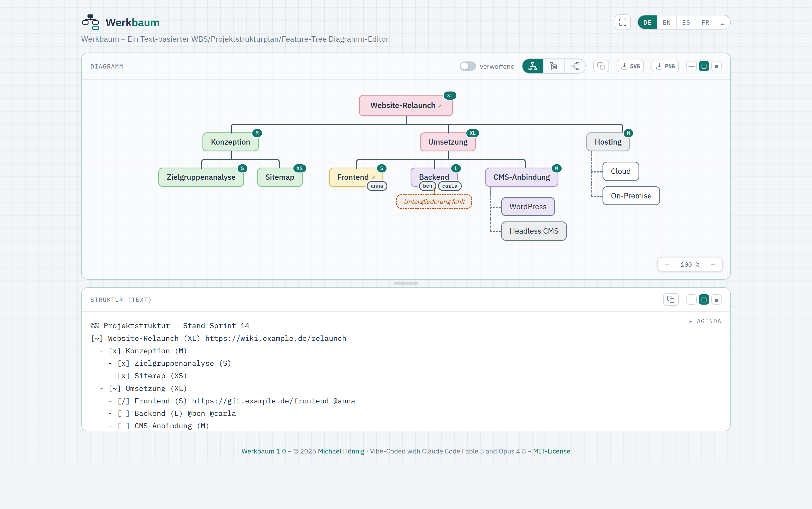812x509 pixels.
Task: Click the carla assignee tag
Action: point(450,186)
